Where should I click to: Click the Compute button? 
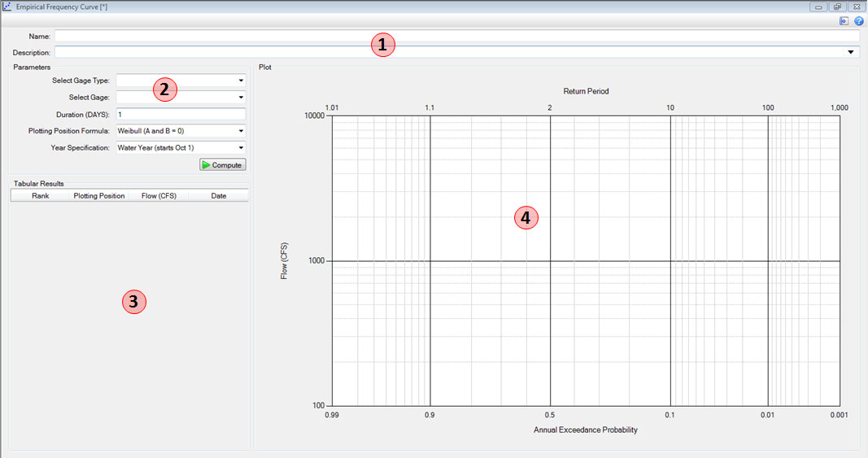223,165
